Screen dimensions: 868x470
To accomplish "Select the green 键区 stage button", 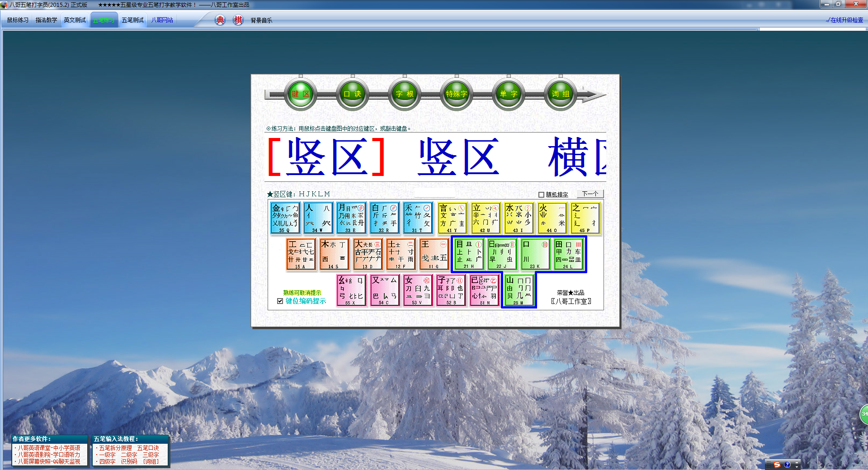I will pyautogui.click(x=300, y=94).
